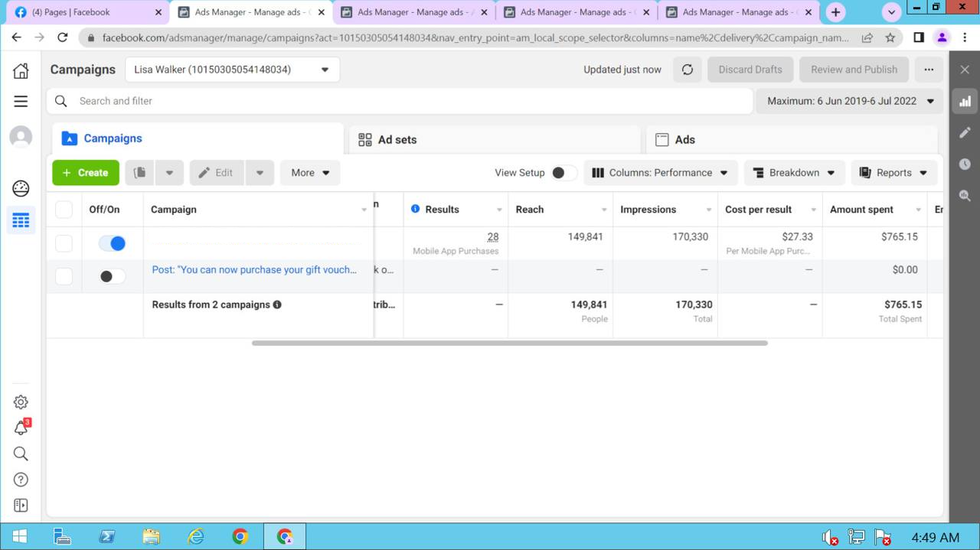The image size is (980, 550).
Task: Bookmark this page with star icon
Action: (x=890, y=37)
